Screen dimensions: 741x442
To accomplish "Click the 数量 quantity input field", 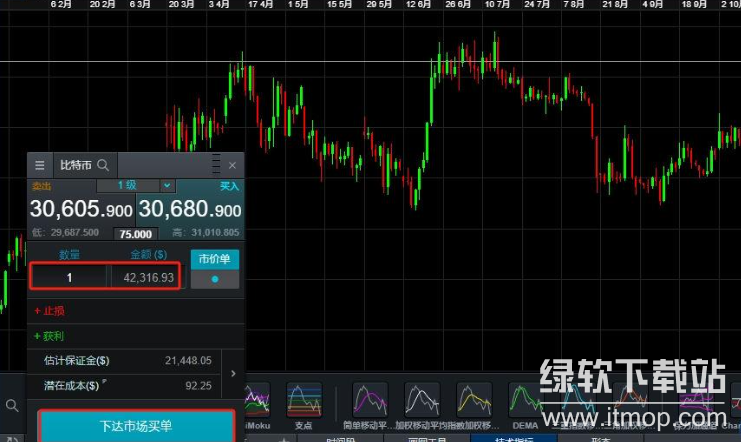I will (x=68, y=277).
